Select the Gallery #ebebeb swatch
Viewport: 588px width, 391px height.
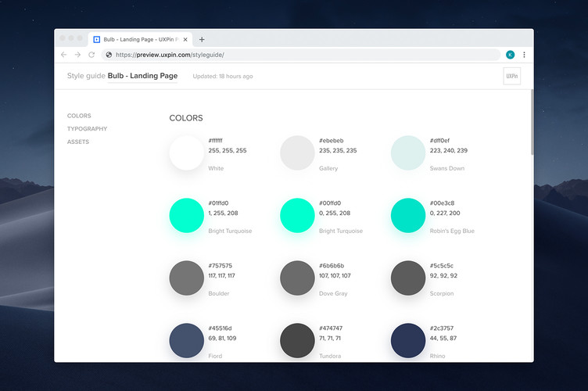pyautogui.click(x=297, y=153)
